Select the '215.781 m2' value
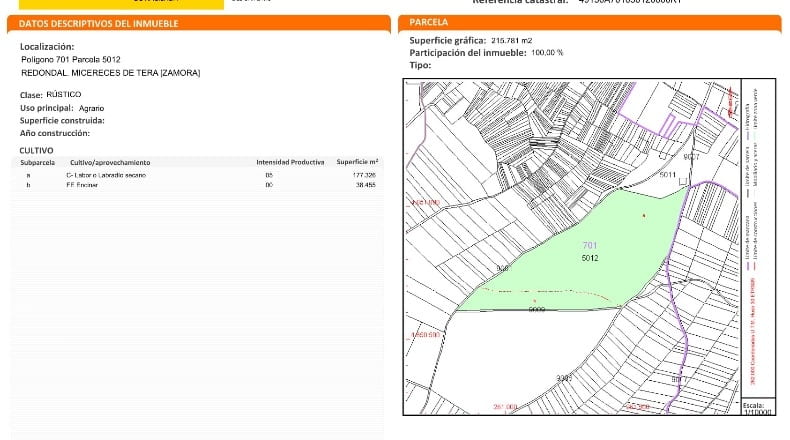Screen dimensions: 790x440 [512, 41]
